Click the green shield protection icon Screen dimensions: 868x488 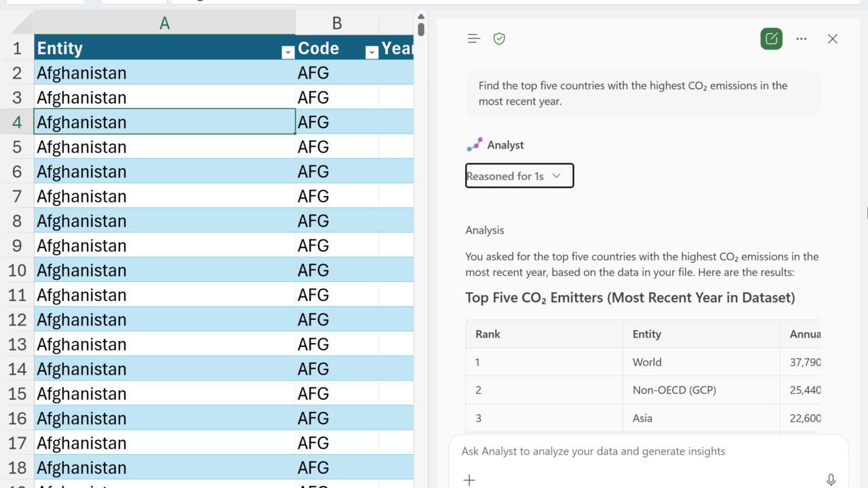coord(499,39)
